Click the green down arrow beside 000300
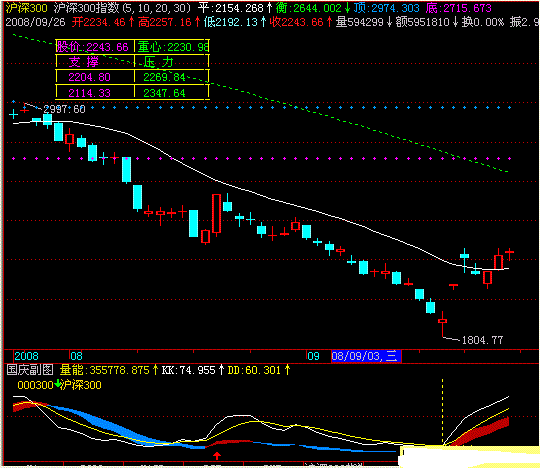Viewport: 540px width, 468px height. coord(57,383)
